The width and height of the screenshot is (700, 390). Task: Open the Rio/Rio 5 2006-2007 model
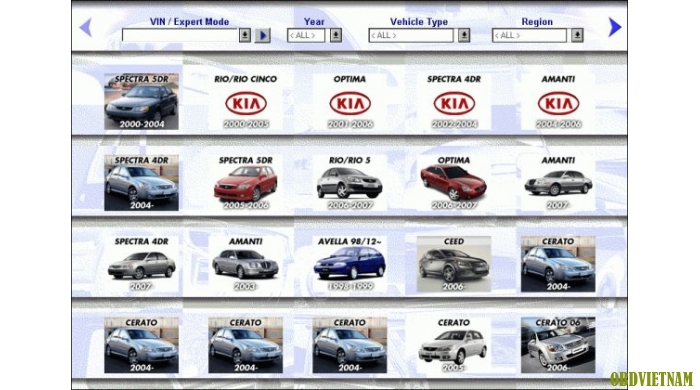[x=350, y=183]
